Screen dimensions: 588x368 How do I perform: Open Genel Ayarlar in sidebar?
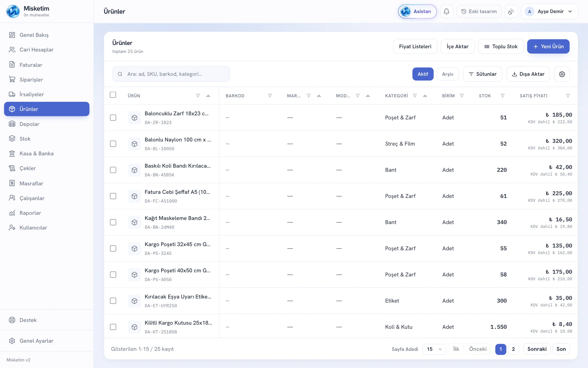(47, 341)
